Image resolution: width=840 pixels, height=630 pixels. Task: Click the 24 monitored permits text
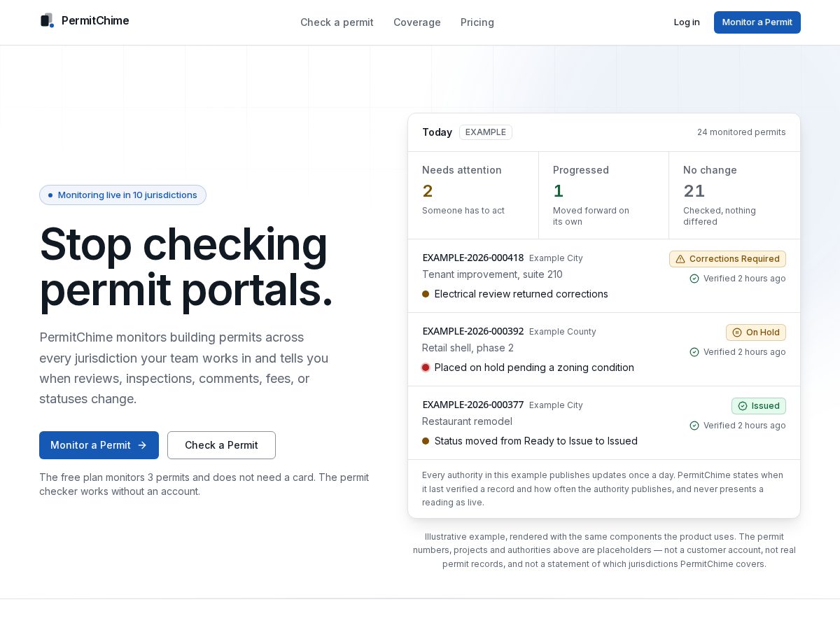pos(741,132)
